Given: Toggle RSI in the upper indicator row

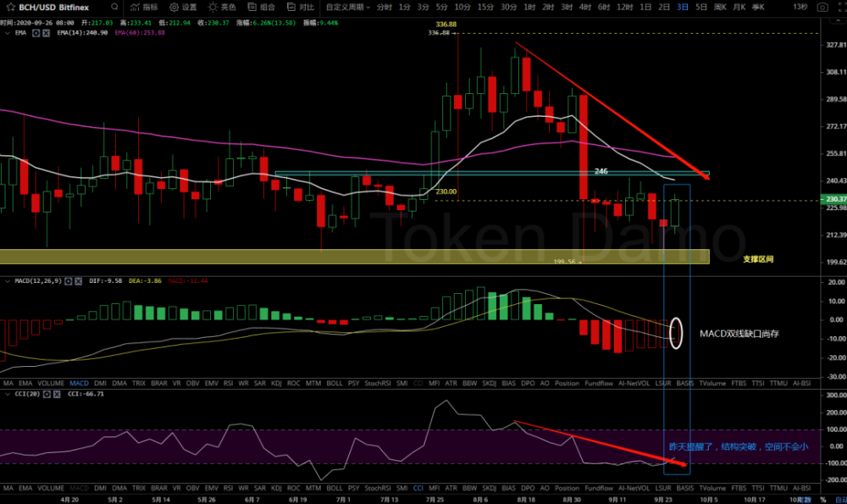Looking at the screenshot, I should tap(228, 383).
